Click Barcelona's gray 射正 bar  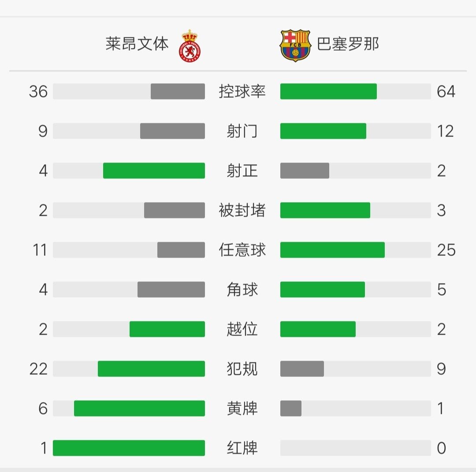coord(305,170)
